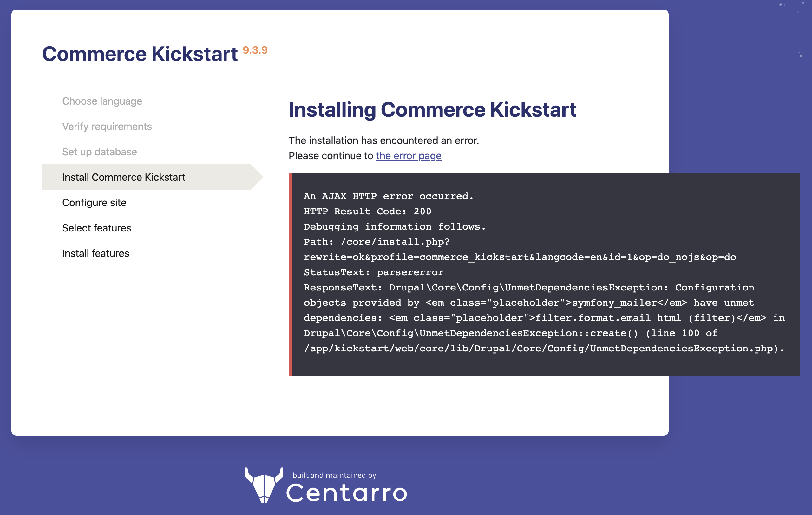Viewport: 812px width, 515px height.
Task: Click 'Choose language' installation step
Action: tap(102, 101)
